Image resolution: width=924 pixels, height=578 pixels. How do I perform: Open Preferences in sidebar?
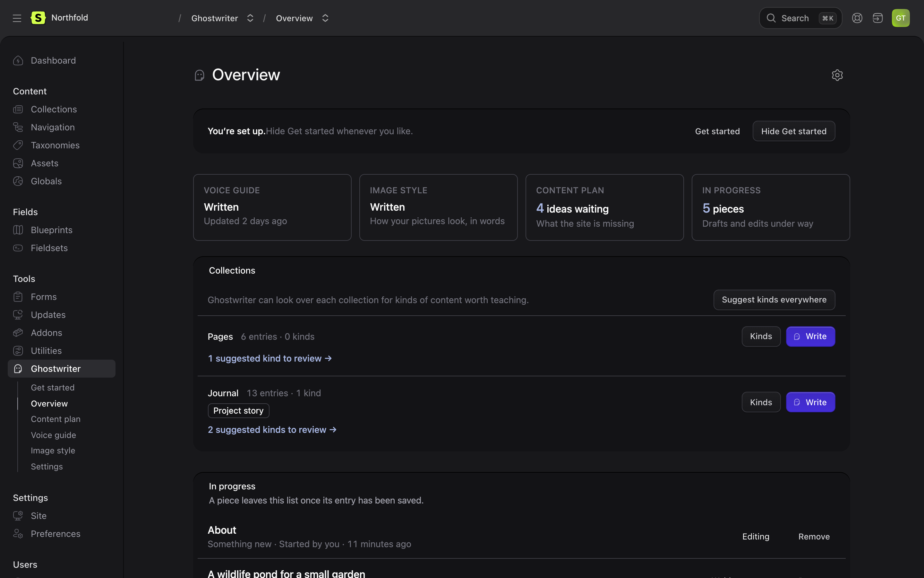click(56, 534)
